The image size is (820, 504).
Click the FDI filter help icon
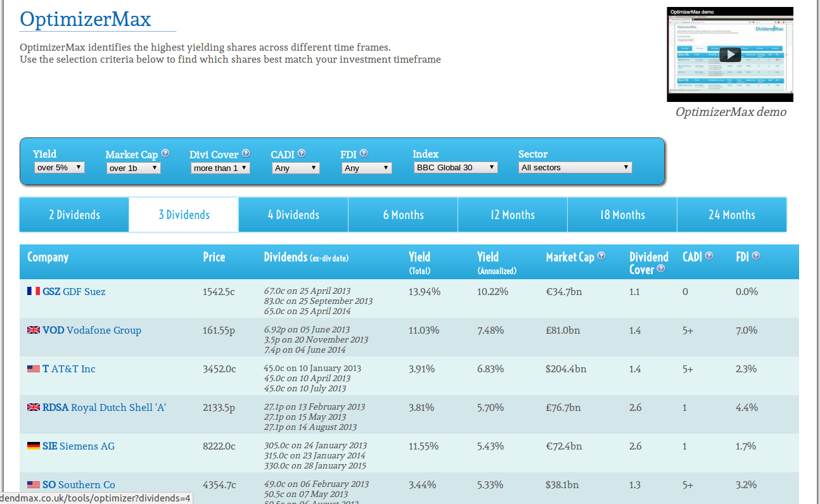364,153
